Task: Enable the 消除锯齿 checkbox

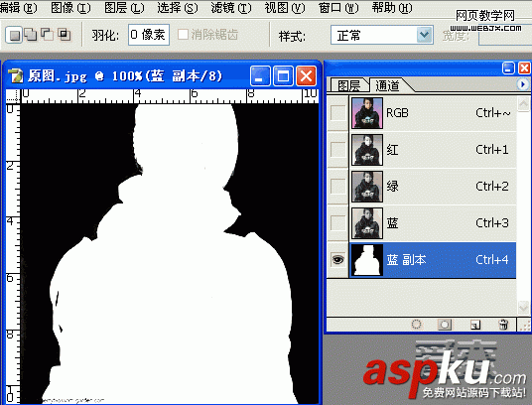Action: click(x=183, y=35)
